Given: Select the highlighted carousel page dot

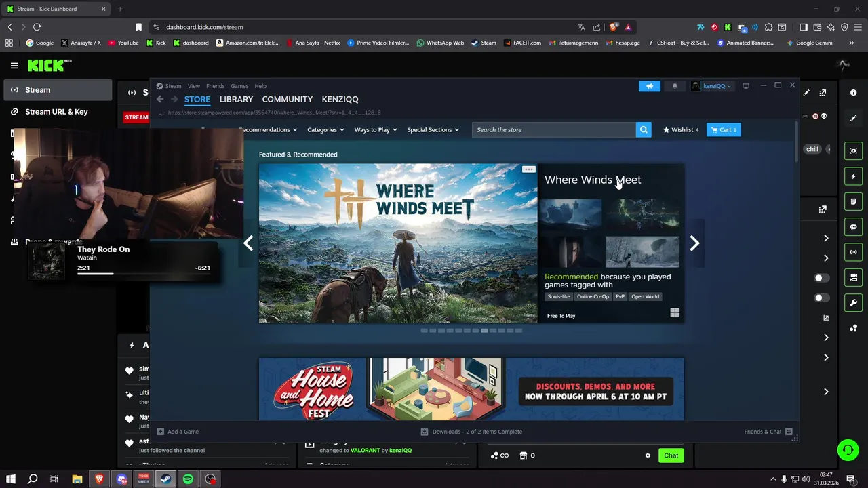Looking at the screenshot, I should pyautogui.click(x=484, y=330).
